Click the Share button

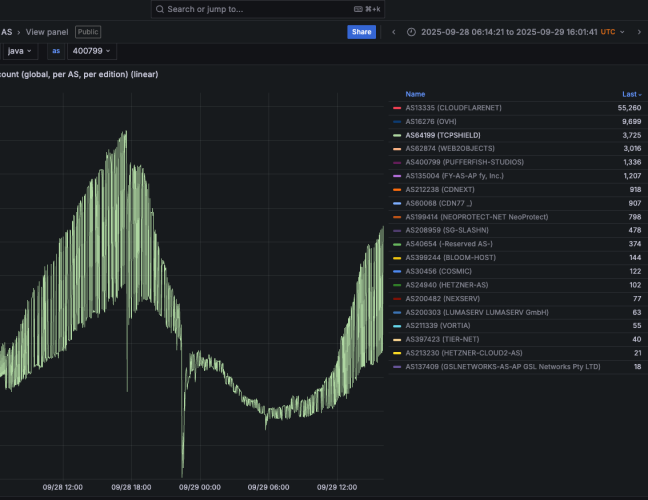[x=361, y=32]
